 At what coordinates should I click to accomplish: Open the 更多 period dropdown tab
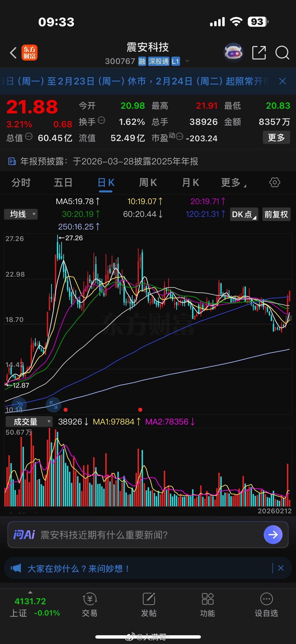(233, 183)
